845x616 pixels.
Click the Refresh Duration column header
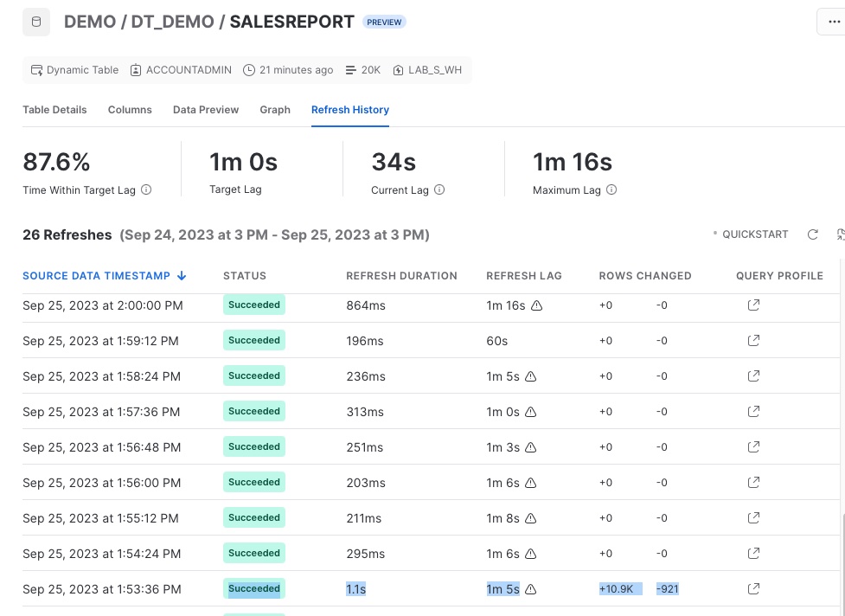click(x=401, y=276)
